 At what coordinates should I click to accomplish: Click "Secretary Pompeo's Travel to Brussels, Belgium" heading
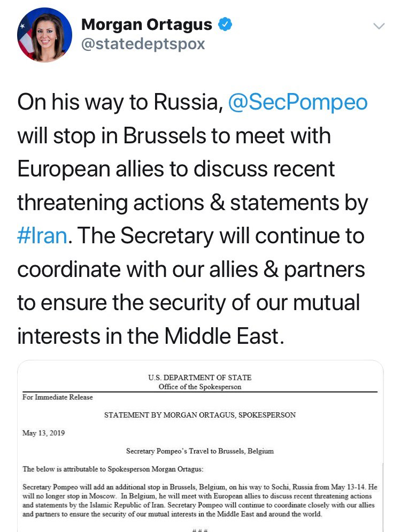tap(199, 451)
